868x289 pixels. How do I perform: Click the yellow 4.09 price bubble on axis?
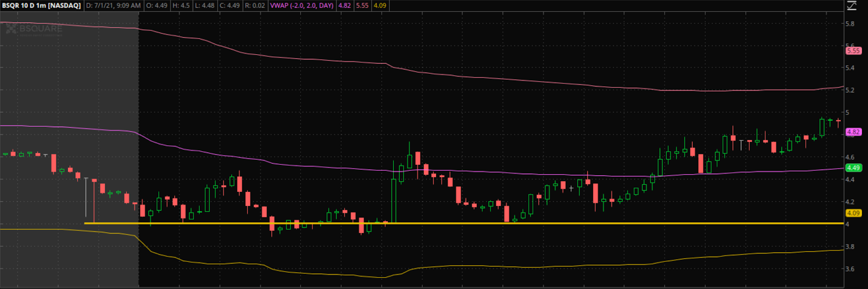pos(853,213)
